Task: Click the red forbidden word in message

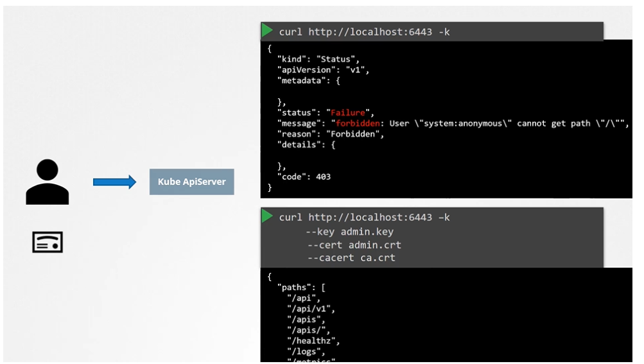Action: (x=360, y=123)
